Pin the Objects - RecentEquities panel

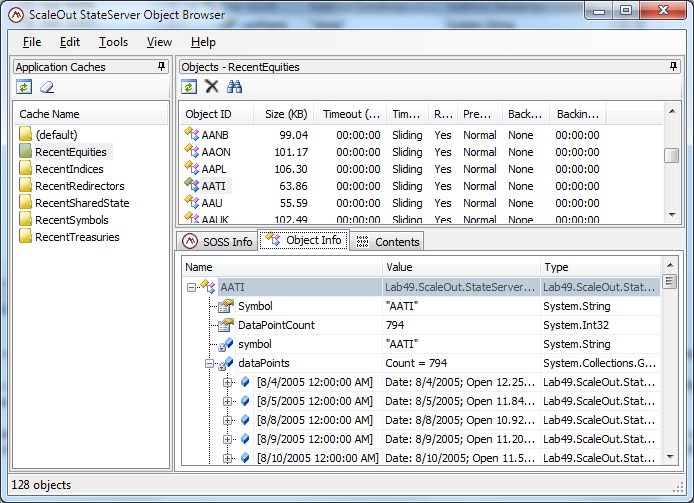click(x=673, y=66)
